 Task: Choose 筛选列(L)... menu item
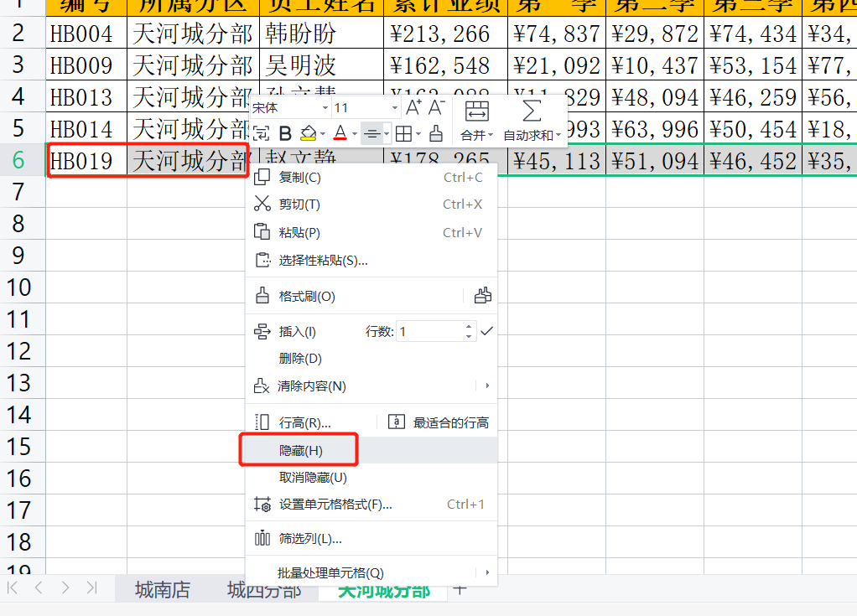[x=371, y=539]
